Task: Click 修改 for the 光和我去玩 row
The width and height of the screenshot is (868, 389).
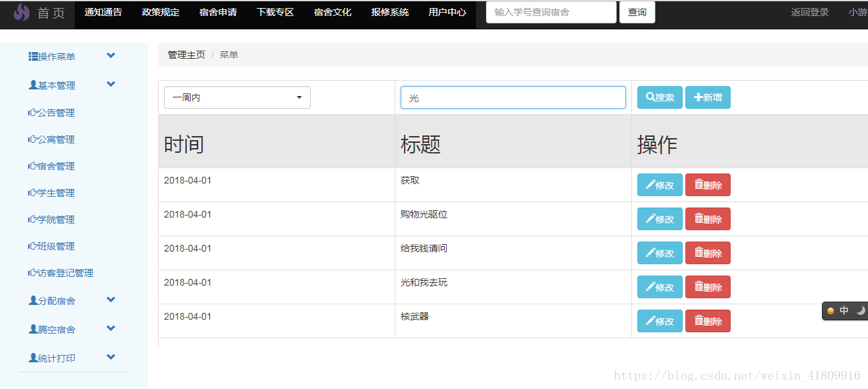Action: click(660, 287)
